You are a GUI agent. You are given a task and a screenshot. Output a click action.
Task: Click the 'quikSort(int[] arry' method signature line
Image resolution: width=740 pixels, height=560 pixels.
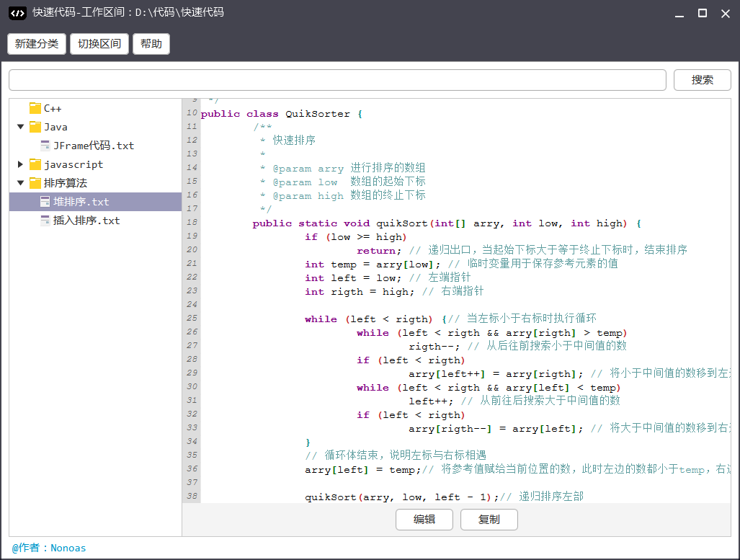point(447,223)
